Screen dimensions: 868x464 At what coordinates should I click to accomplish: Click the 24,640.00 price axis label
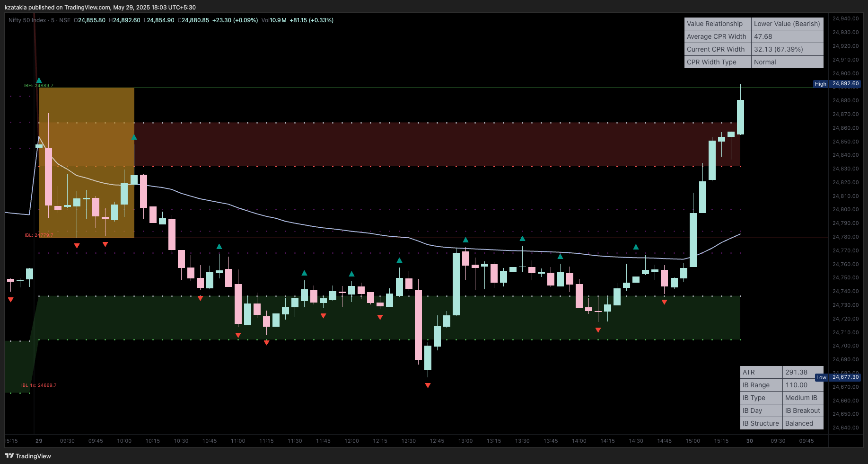[x=846, y=428]
